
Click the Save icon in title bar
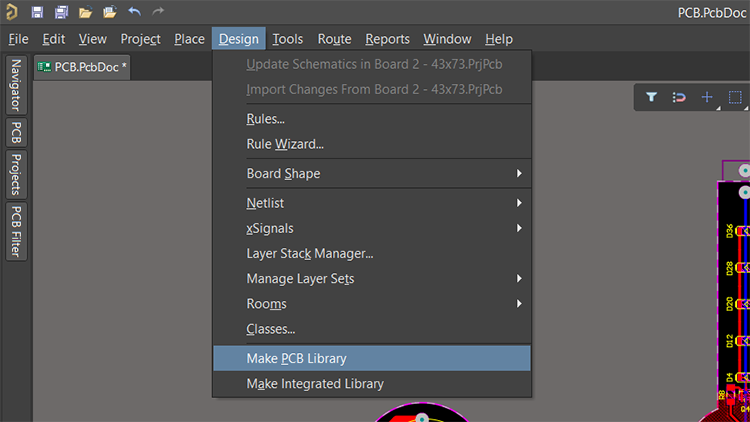[x=37, y=12]
